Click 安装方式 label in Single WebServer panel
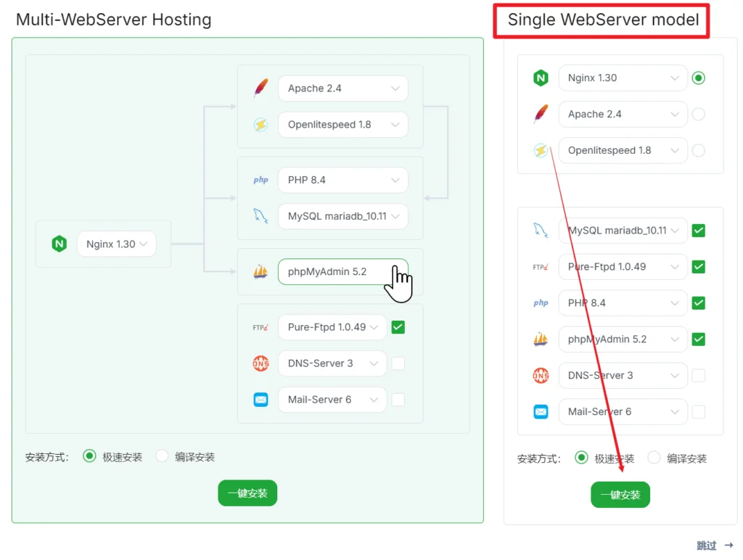This screenshot has width=743, height=560. coord(539,458)
